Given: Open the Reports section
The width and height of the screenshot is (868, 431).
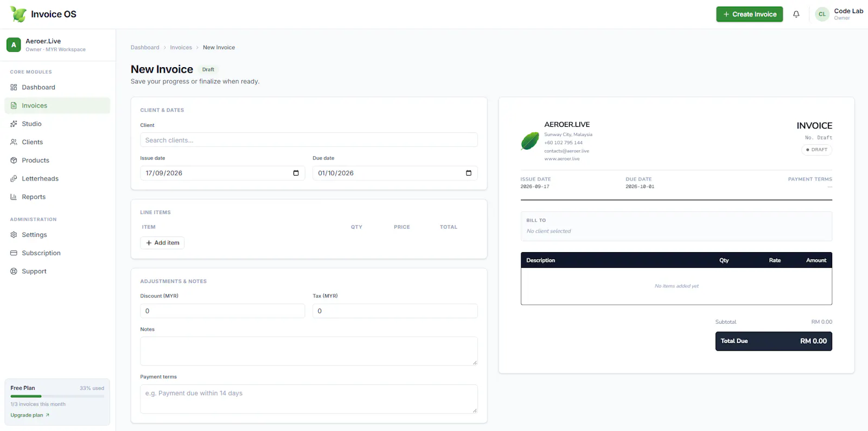Looking at the screenshot, I should [x=57, y=197].
